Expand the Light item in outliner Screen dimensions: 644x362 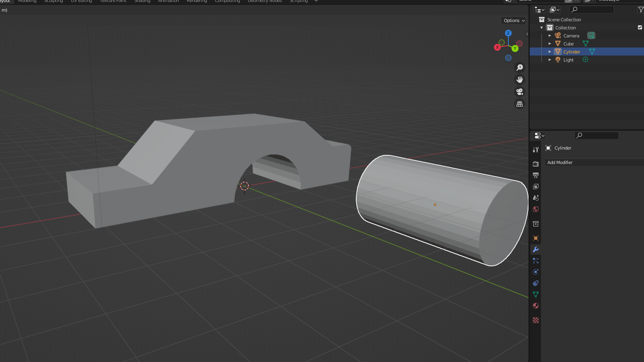pos(550,60)
